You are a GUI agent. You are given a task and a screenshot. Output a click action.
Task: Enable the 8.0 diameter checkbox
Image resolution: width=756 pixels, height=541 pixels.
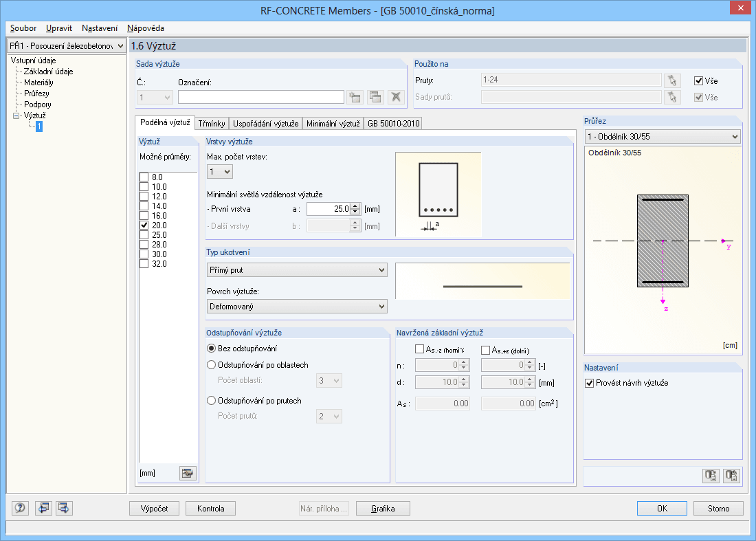pos(144,177)
